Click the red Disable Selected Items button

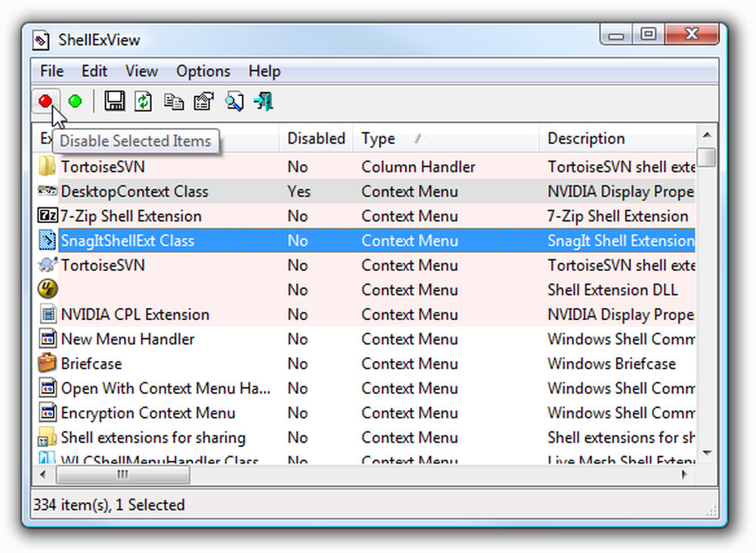tap(46, 101)
